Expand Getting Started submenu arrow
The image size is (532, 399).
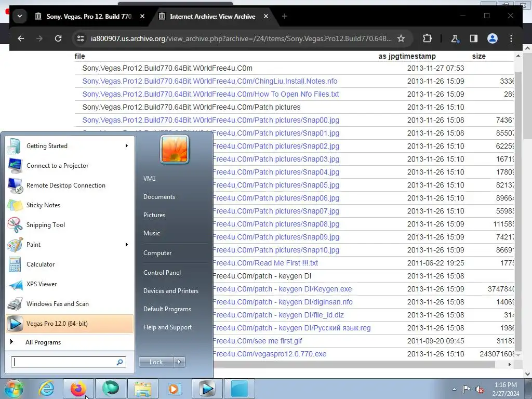tap(127, 146)
